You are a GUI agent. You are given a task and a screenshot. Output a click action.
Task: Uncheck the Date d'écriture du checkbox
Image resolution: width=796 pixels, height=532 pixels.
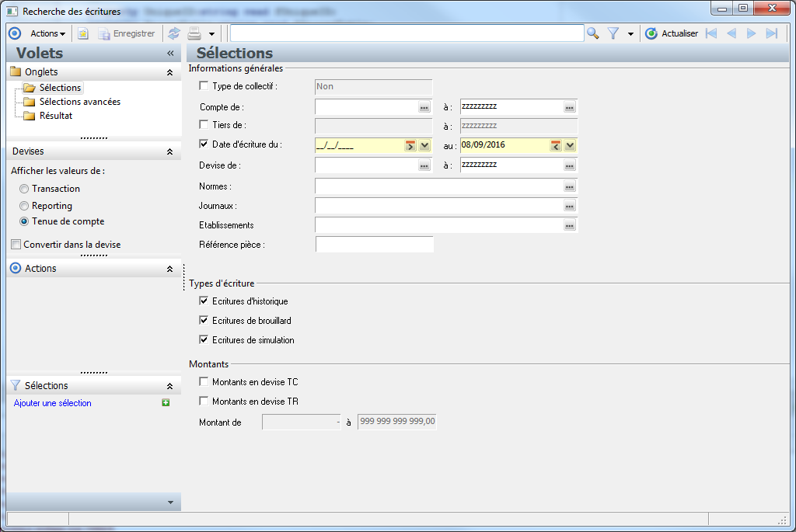click(x=204, y=144)
